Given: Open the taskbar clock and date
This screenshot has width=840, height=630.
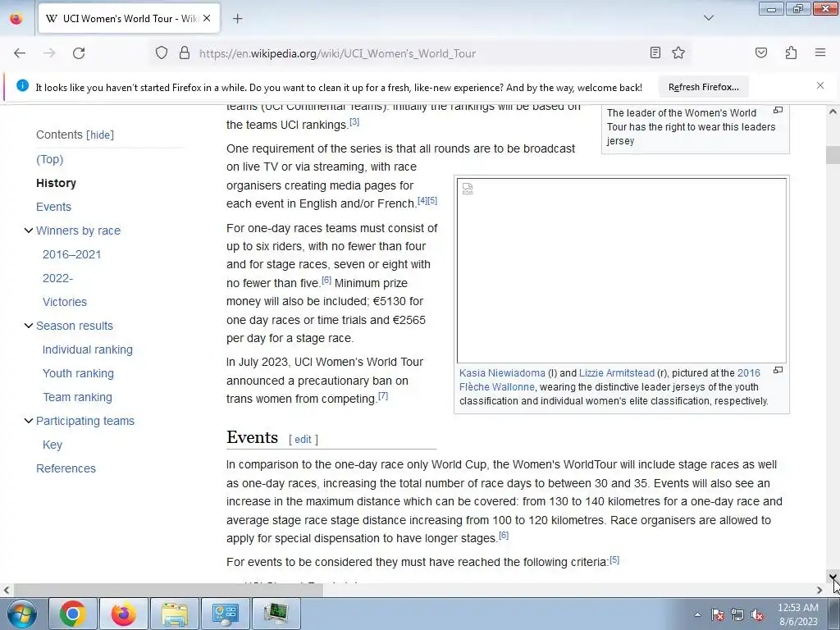Looking at the screenshot, I should click(798, 614).
